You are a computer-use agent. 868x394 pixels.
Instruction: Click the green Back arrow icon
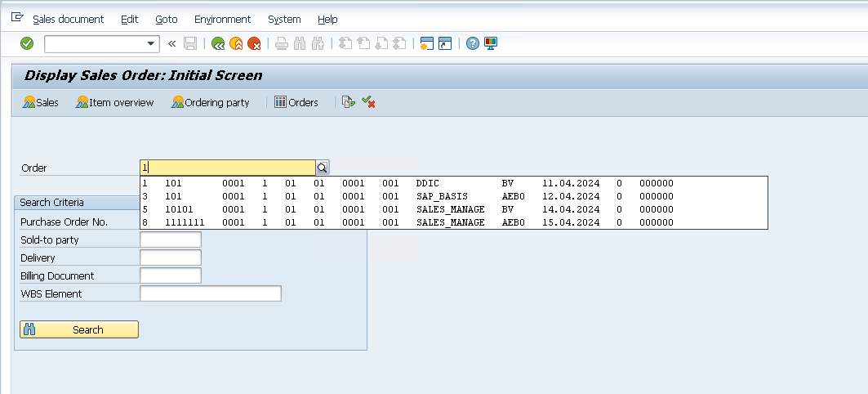(x=218, y=43)
